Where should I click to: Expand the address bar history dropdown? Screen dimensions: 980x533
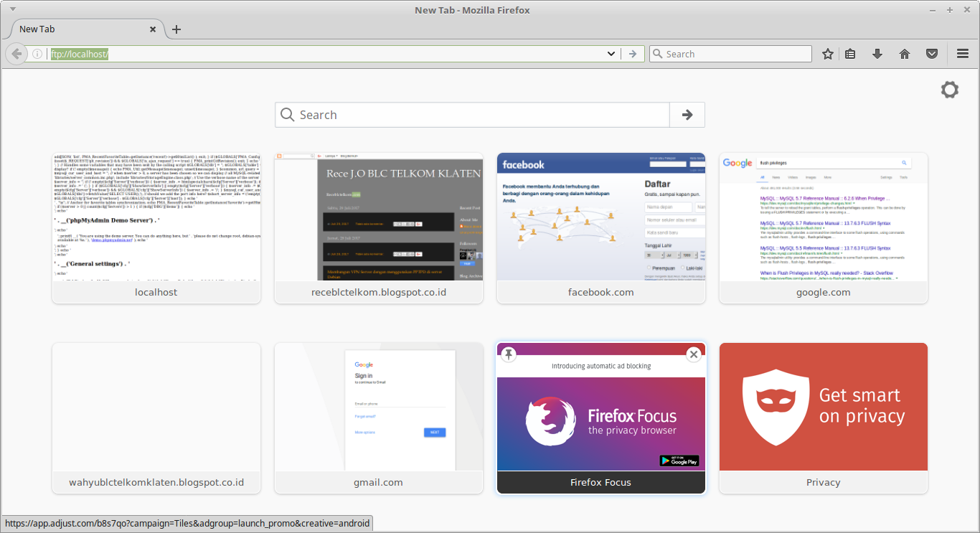click(x=611, y=53)
